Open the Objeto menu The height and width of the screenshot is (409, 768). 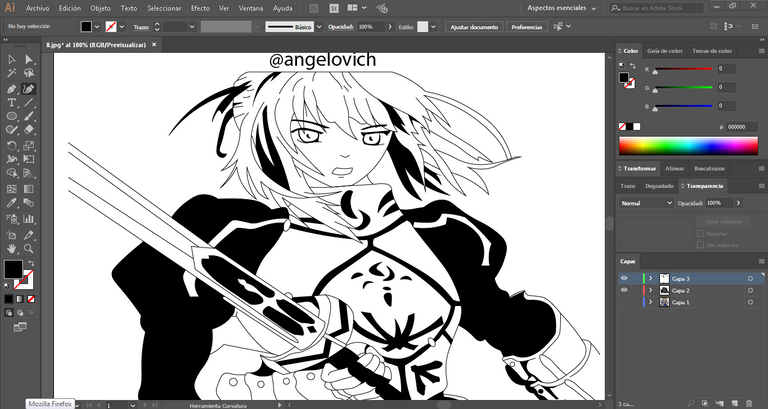click(100, 8)
